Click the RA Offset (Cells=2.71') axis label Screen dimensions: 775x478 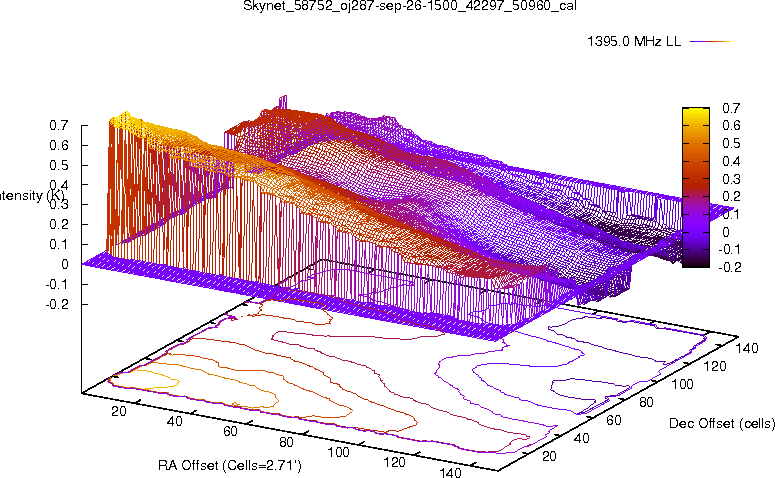(230, 465)
